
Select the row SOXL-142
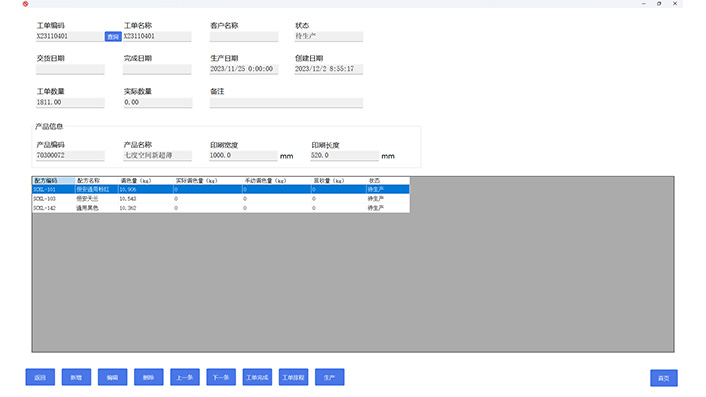[x=221, y=208]
